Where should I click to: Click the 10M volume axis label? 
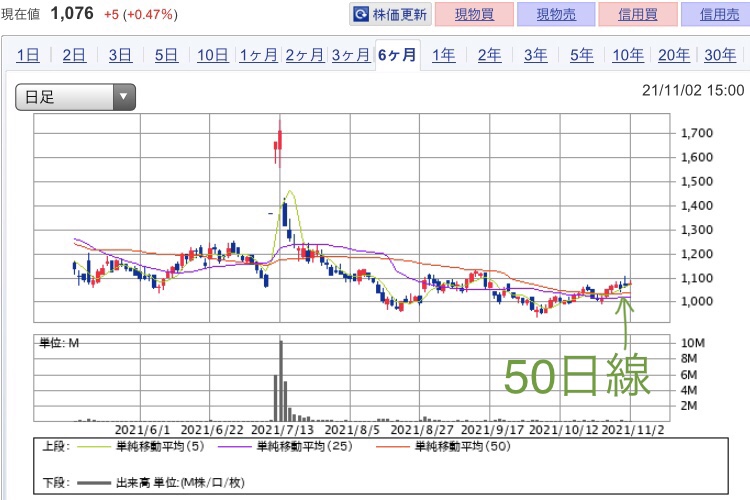pyautogui.click(x=693, y=343)
